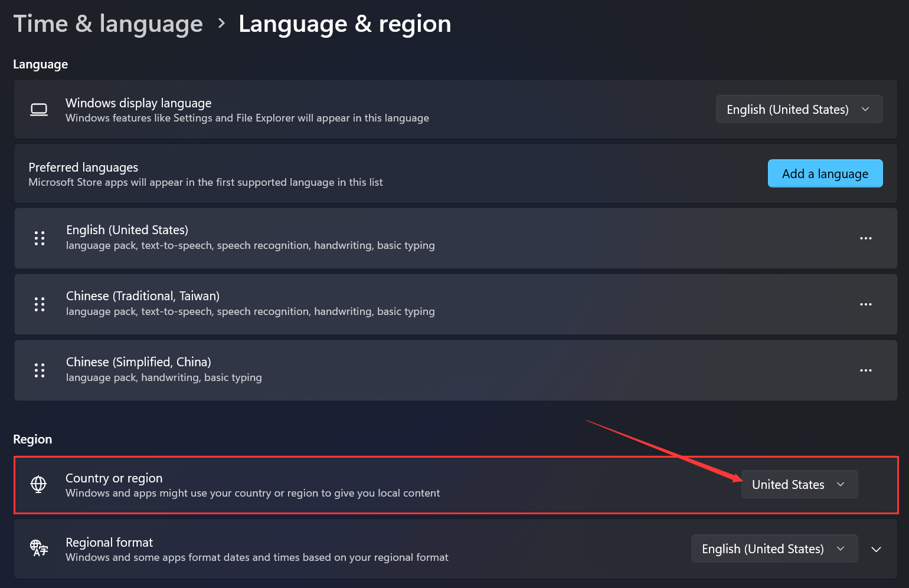Open the United States country dropdown
This screenshot has height=588, width=909.
[x=799, y=484]
